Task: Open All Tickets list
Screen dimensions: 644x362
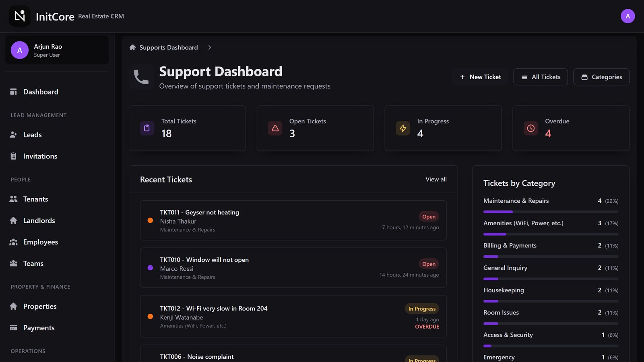Action: [x=541, y=77]
